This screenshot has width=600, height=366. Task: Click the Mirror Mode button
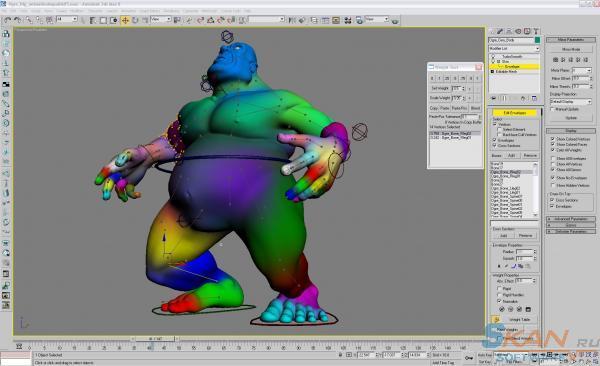click(x=571, y=49)
